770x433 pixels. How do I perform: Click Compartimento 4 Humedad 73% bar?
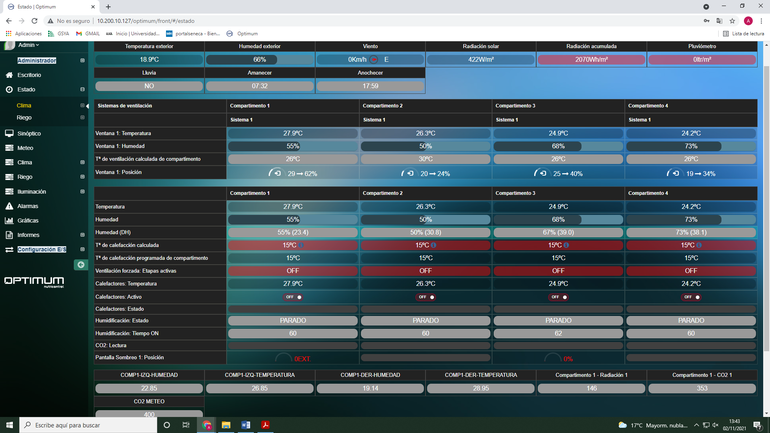tap(691, 219)
